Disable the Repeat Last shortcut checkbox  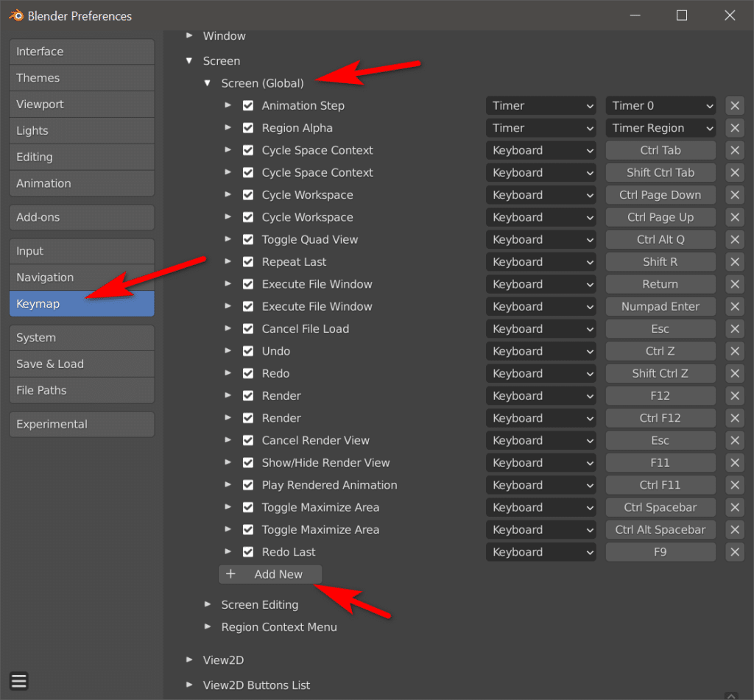(248, 262)
